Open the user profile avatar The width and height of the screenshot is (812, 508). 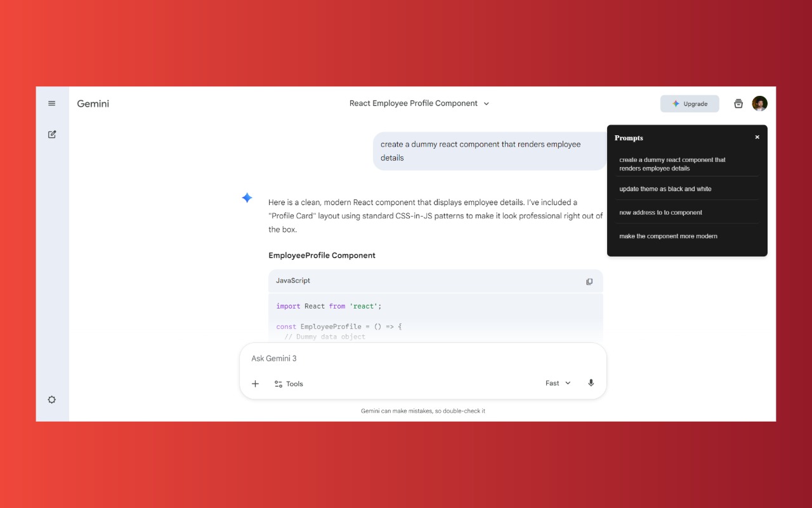click(x=760, y=104)
